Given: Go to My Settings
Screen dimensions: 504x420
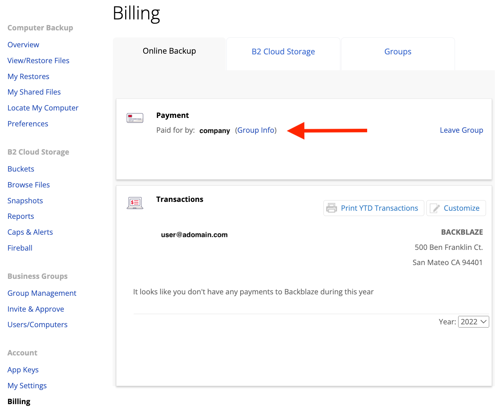Looking at the screenshot, I should (27, 386).
